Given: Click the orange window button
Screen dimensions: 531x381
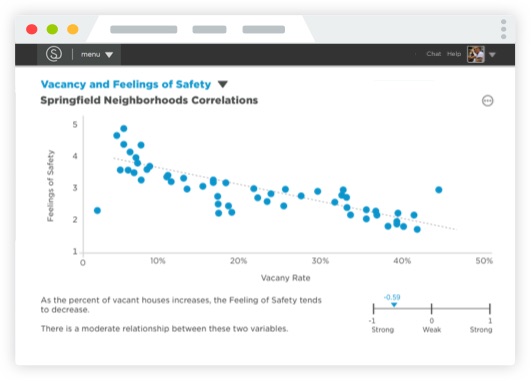Looking at the screenshot, I should 73,29.
